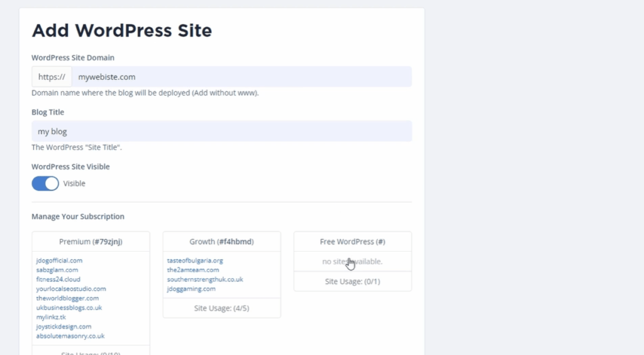Click the mylinkz.tk site link
Viewport: 644px width, 355px height.
50,317
